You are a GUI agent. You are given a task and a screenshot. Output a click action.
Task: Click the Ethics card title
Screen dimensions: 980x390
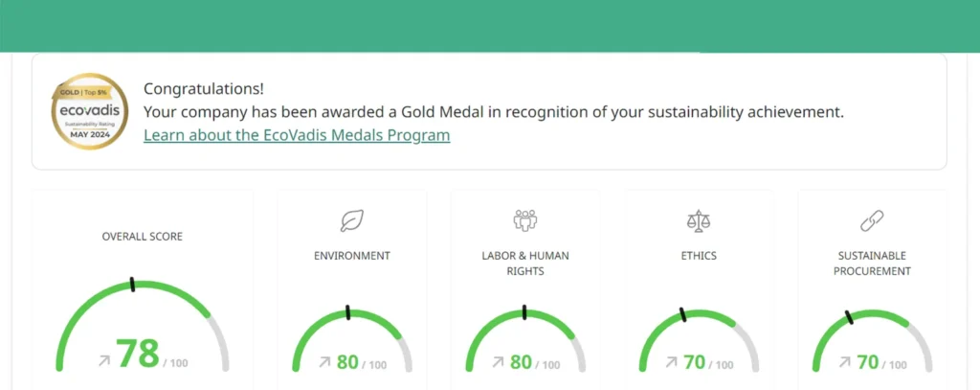point(700,256)
